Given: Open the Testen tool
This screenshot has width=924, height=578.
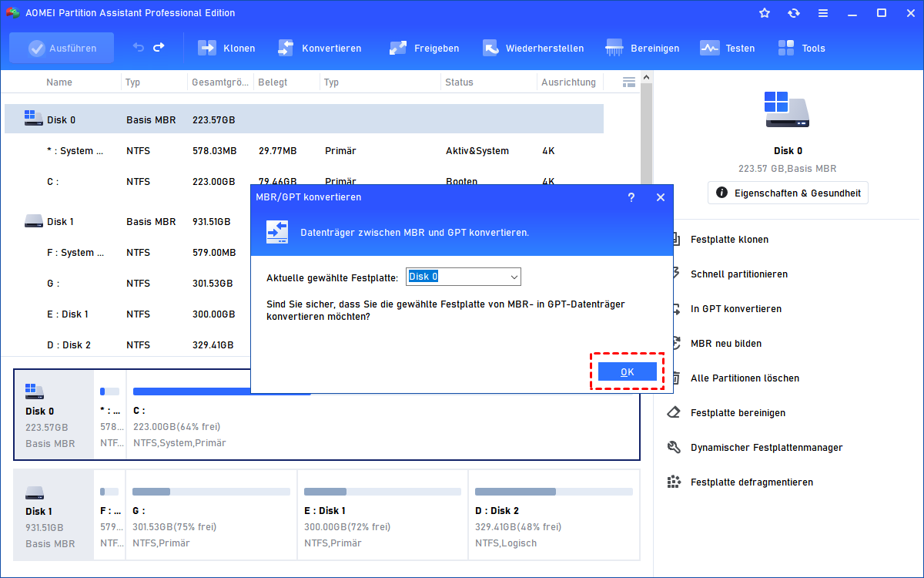Looking at the screenshot, I should pos(709,48).
